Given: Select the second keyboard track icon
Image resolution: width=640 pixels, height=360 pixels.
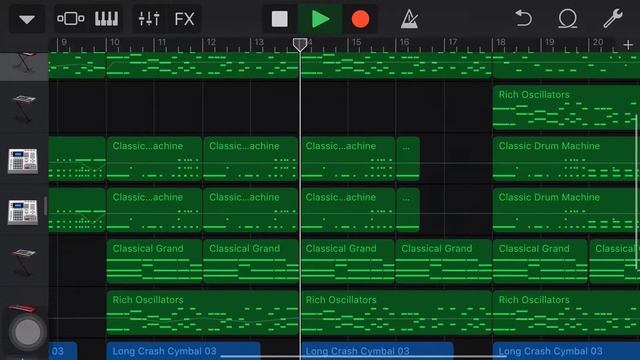Looking at the screenshot, I should click(24, 108).
